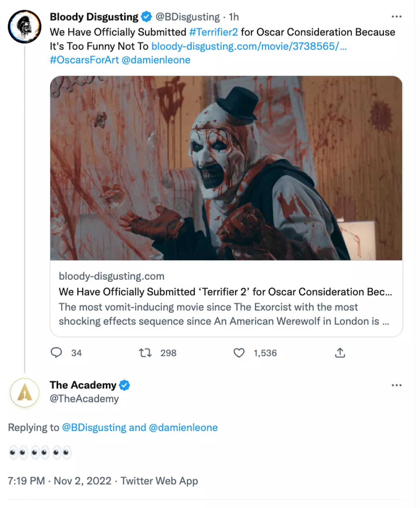Open more options on The Academy reply
The width and height of the screenshot is (420, 508).
[x=396, y=385]
